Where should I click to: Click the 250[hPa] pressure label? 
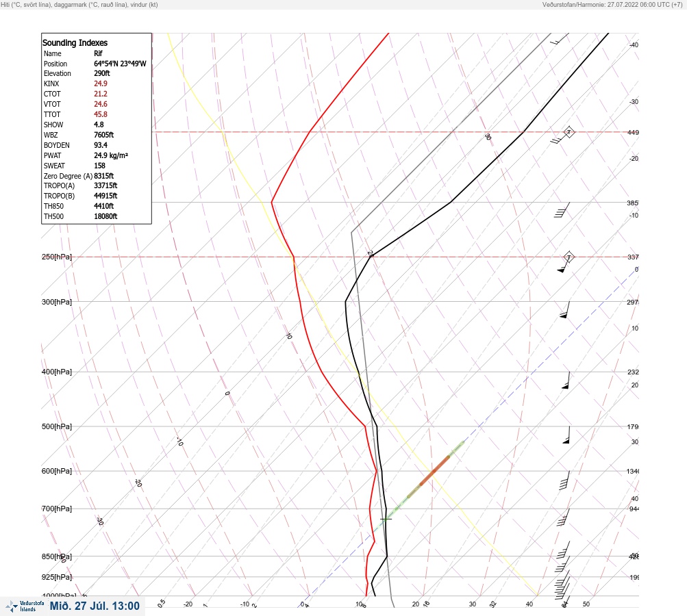pos(57,257)
